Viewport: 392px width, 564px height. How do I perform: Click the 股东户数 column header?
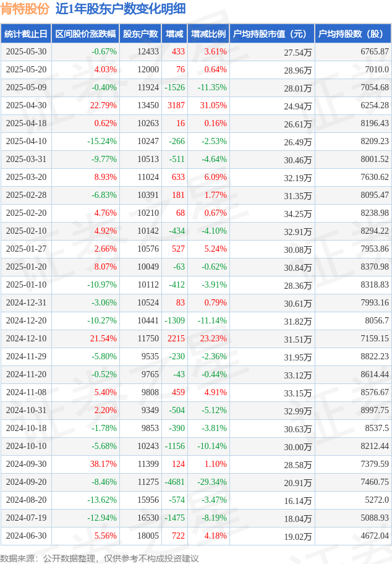click(x=140, y=34)
